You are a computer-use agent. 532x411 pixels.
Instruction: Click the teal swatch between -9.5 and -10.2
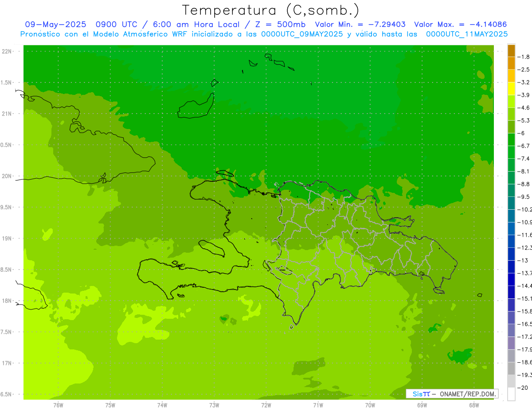coord(511,203)
